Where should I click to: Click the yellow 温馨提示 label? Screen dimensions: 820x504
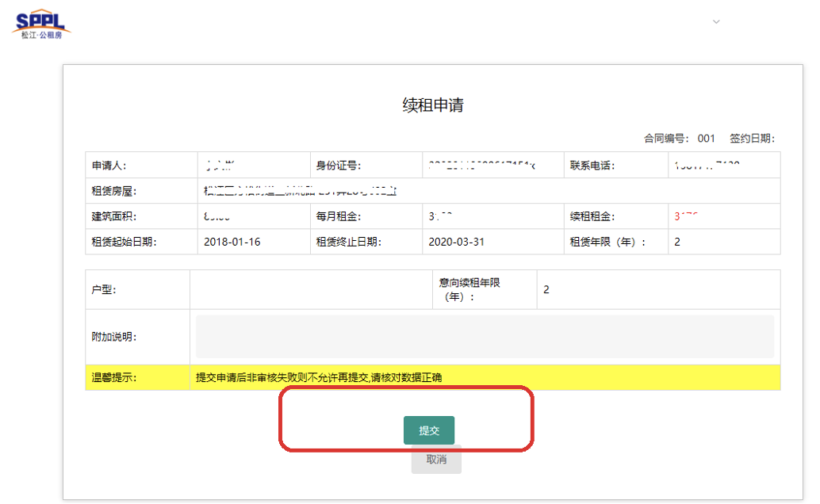coord(114,378)
